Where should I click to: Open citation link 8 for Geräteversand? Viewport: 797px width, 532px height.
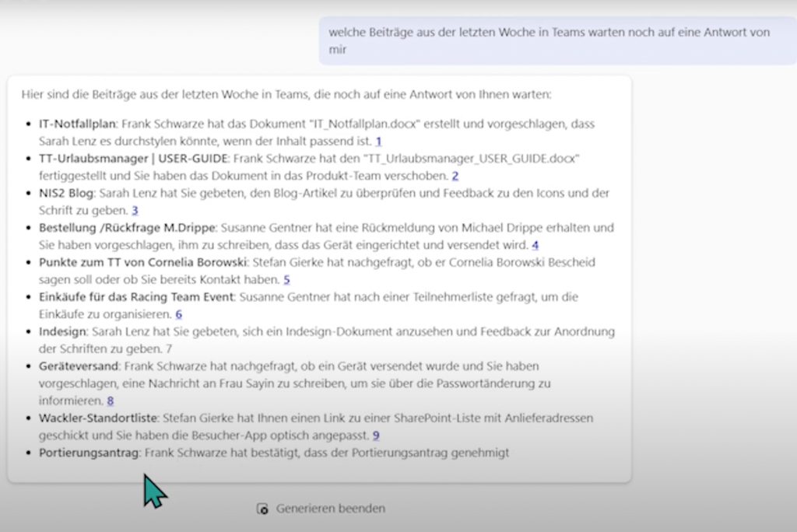tap(111, 401)
